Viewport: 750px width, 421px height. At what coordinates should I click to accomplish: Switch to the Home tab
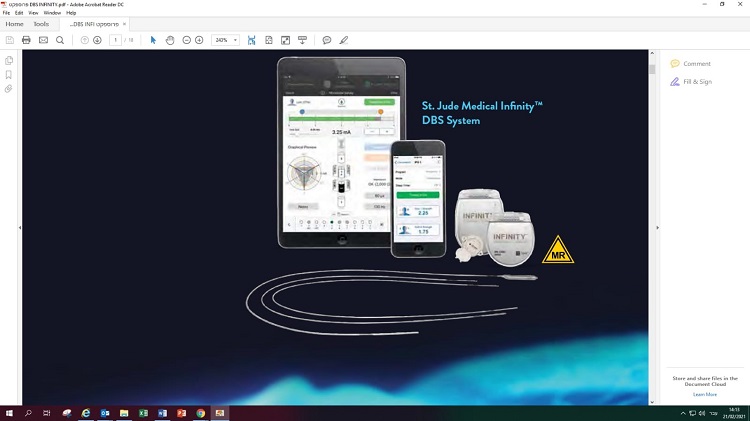pyautogui.click(x=14, y=24)
